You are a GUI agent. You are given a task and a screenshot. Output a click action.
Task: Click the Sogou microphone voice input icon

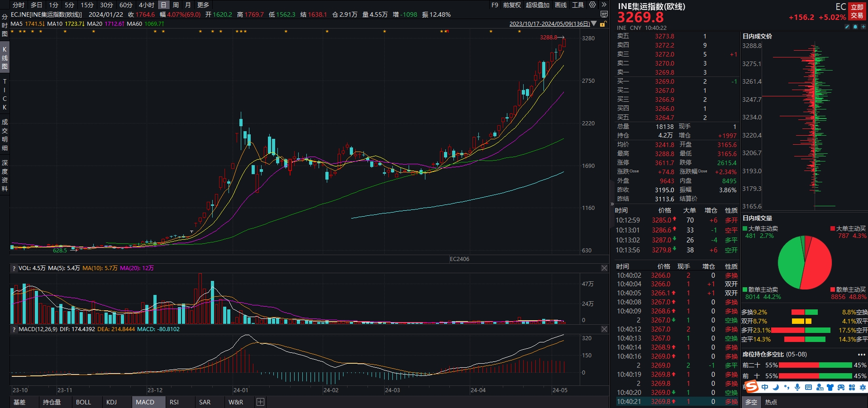coord(797,387)
